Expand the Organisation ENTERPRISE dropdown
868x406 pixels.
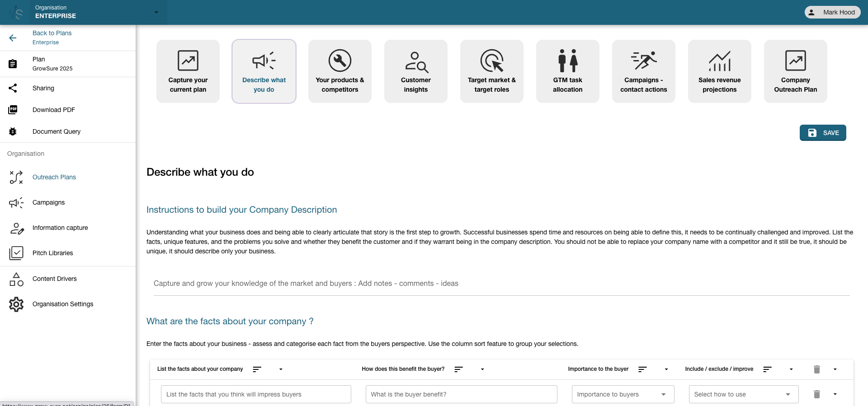pos(156,12)
